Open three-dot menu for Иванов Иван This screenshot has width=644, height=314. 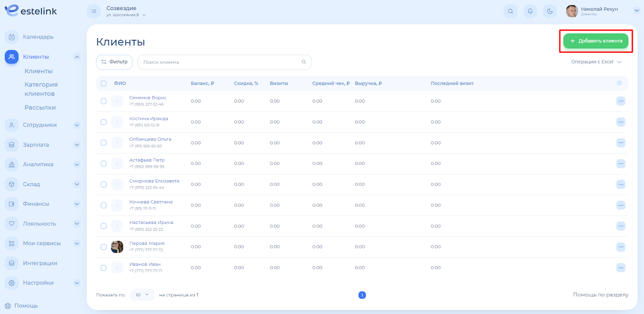point(621,268)
